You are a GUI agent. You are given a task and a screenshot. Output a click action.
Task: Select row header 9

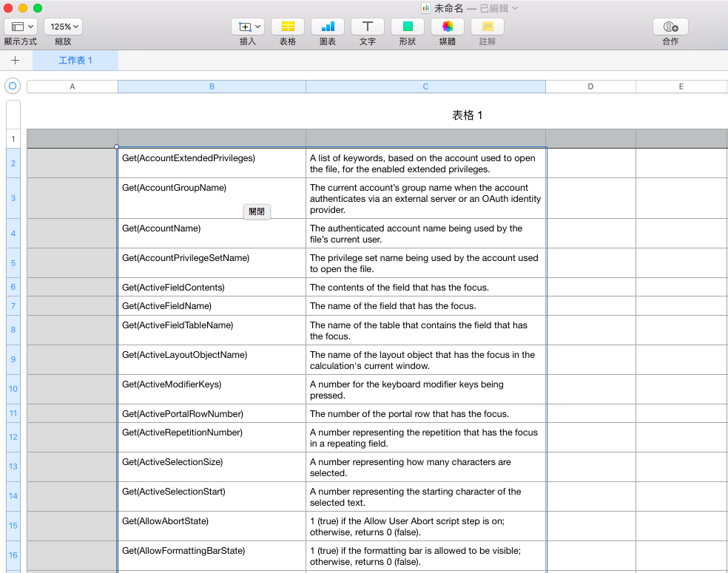[x=13, y=359]
